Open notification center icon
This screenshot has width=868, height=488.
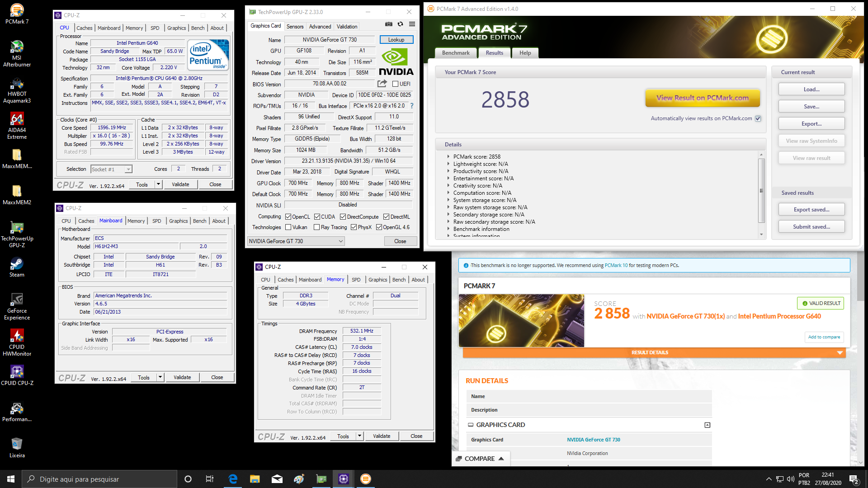point(854,479)
